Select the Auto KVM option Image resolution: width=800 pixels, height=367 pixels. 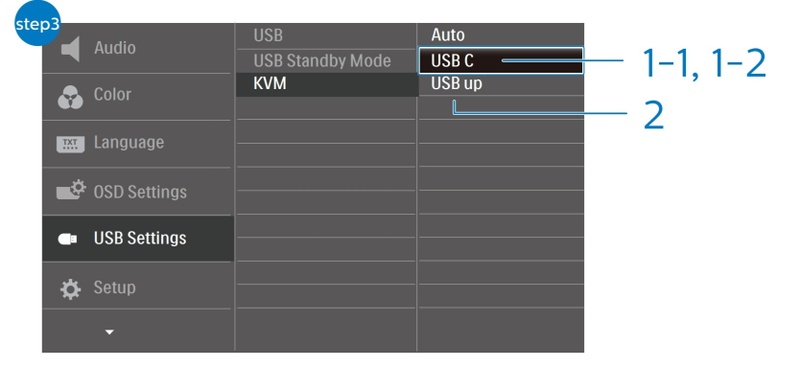pyautogui.click(x=448, y=35)
